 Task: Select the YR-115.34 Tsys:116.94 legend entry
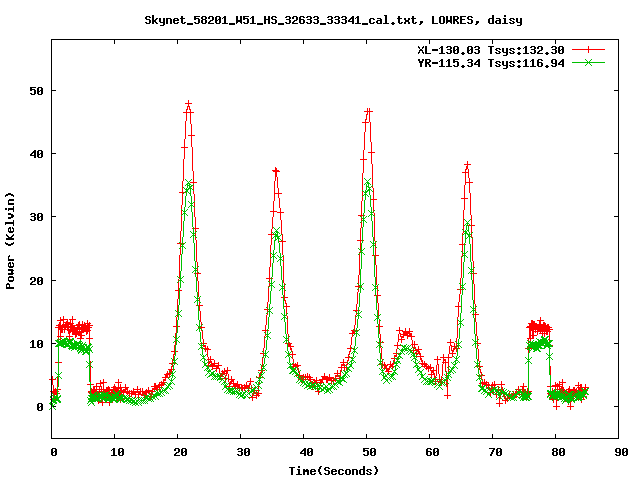491,63
